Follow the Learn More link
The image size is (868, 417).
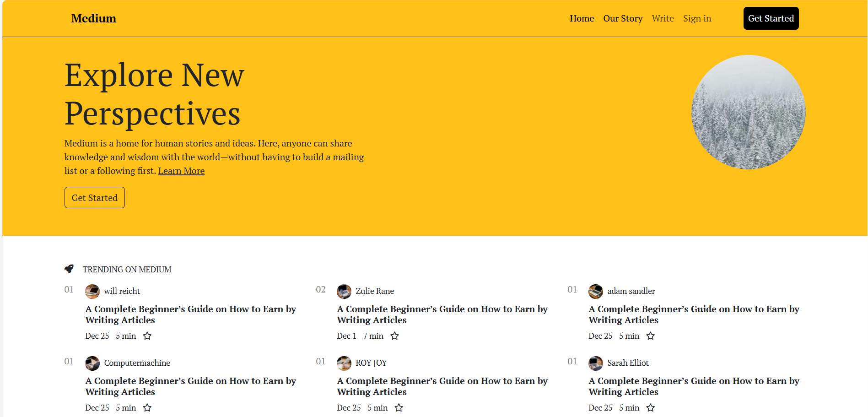[182, 171]
